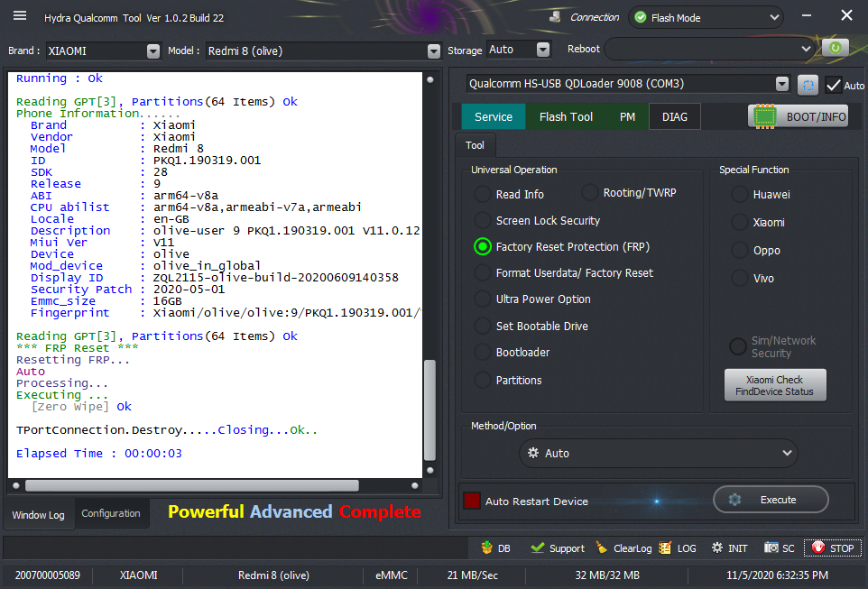Open the Brand dropdown

(153, 51)
